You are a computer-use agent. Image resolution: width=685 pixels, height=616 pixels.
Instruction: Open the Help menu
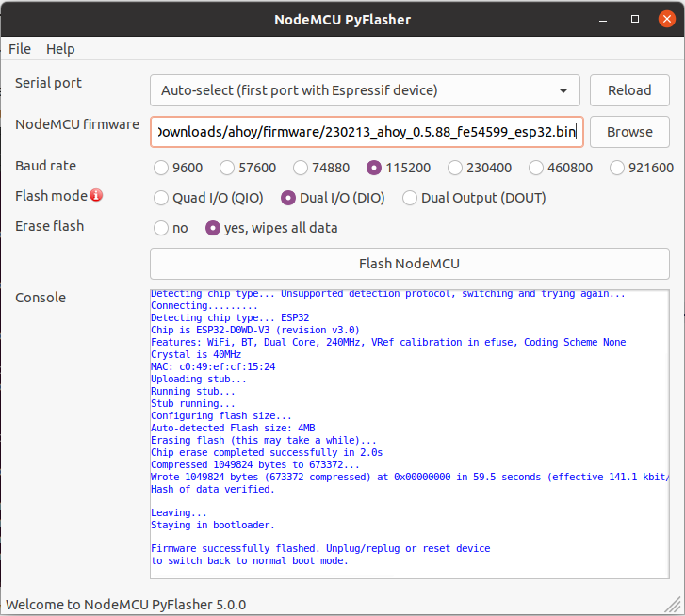[60, 49]
